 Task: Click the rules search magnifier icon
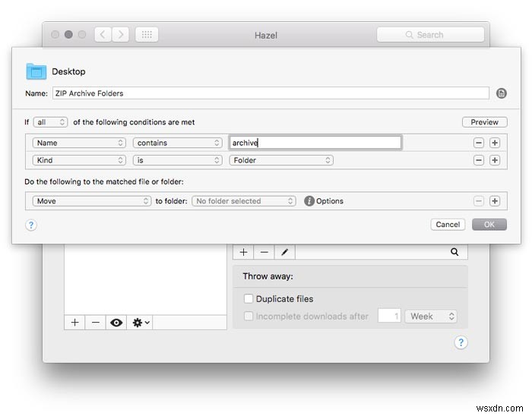(x=454, y=252)
